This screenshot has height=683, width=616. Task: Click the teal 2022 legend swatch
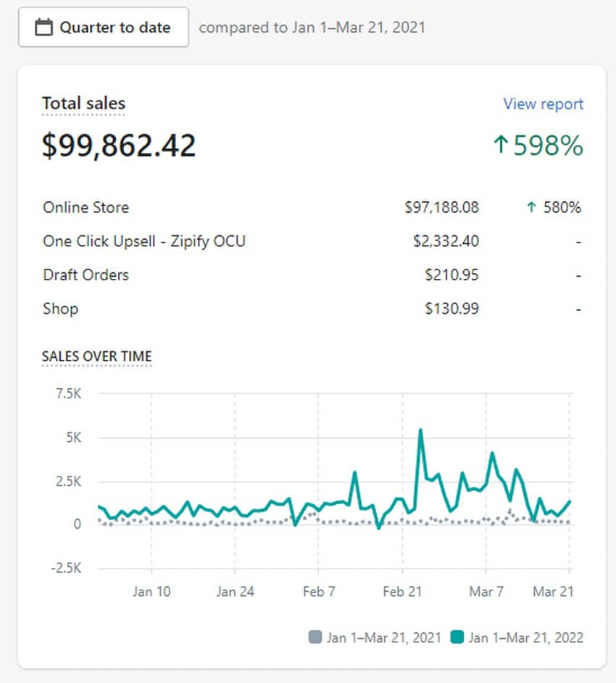point(457,637)
